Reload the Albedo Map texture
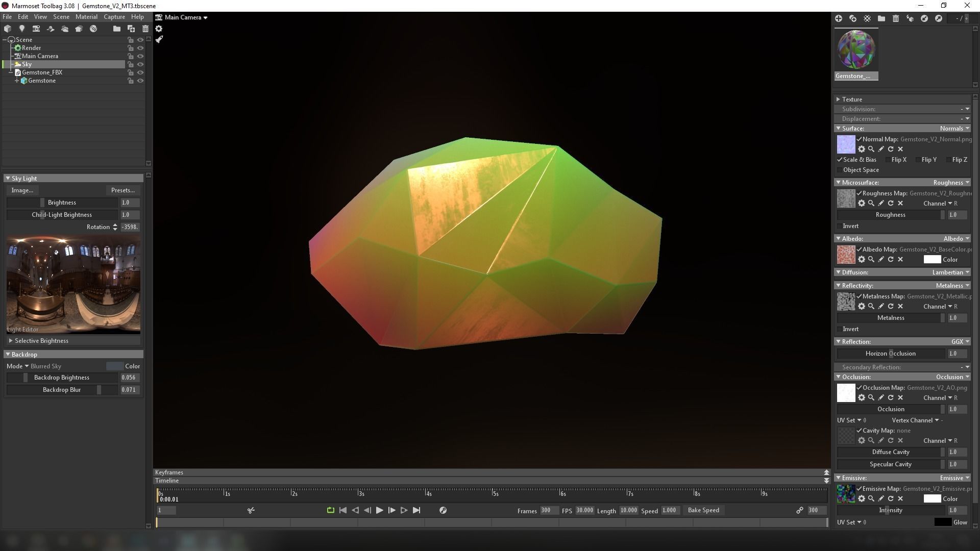Image resolution: width=980 pixels, height=551 pixels. tap(891, 259)
